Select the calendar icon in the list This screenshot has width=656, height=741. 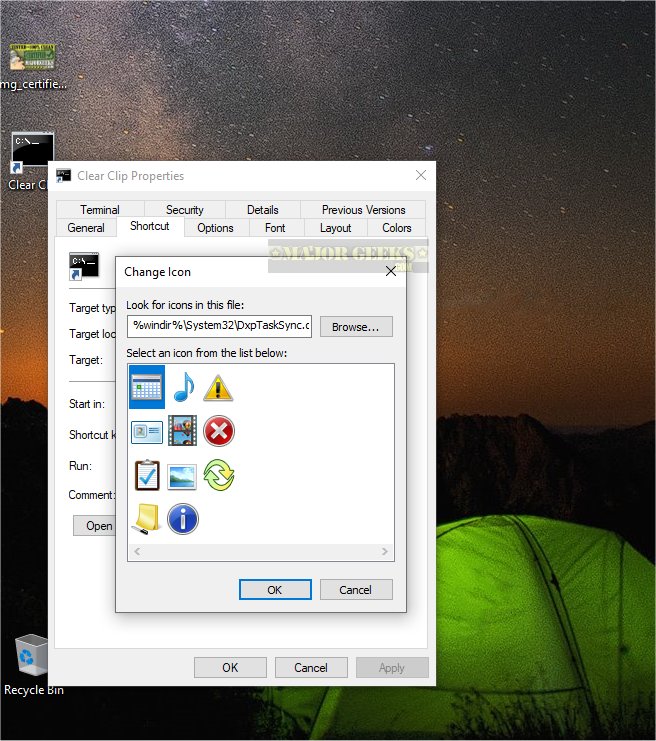point(147,387)
